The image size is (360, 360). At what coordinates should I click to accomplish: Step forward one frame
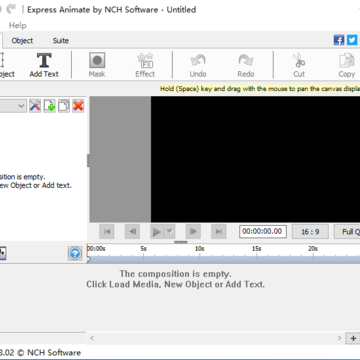[193, 231]
